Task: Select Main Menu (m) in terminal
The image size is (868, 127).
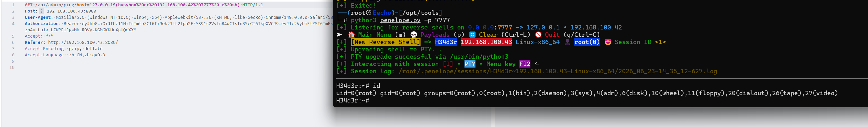Action: (382, 35)
